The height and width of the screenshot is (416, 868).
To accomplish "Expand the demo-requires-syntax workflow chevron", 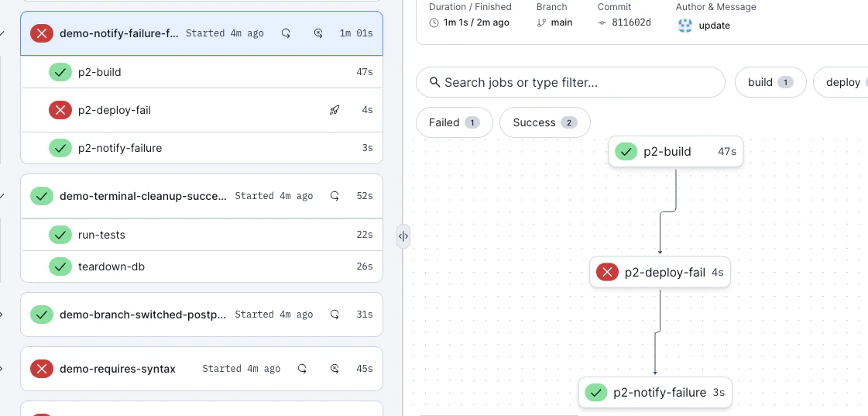I will (2, 369).
